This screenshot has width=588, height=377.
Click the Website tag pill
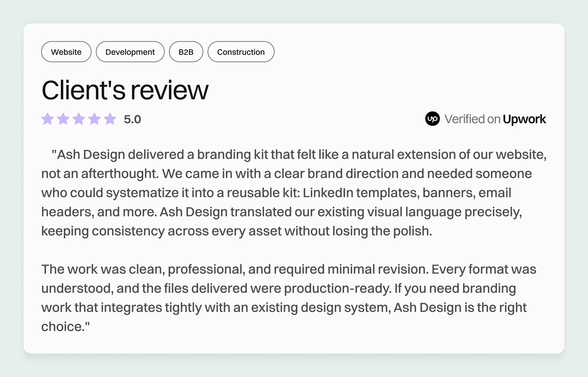pos(66,52)
